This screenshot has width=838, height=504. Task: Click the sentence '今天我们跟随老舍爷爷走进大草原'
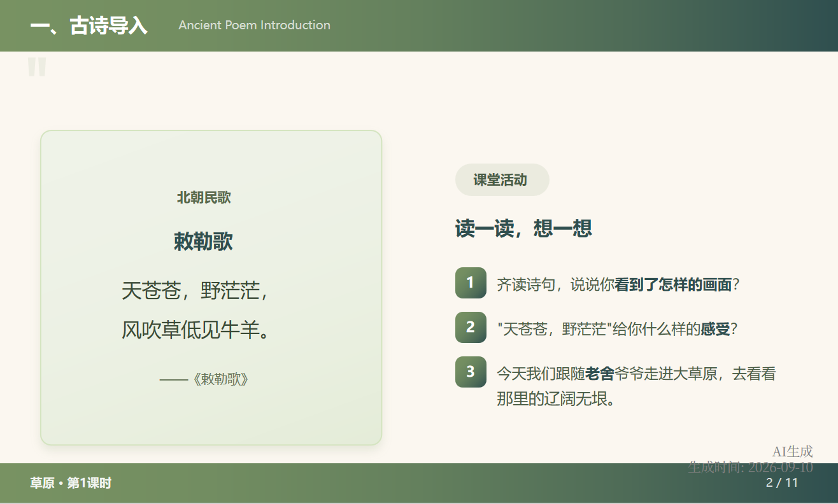pyautogui.click(x=607, y=374)
